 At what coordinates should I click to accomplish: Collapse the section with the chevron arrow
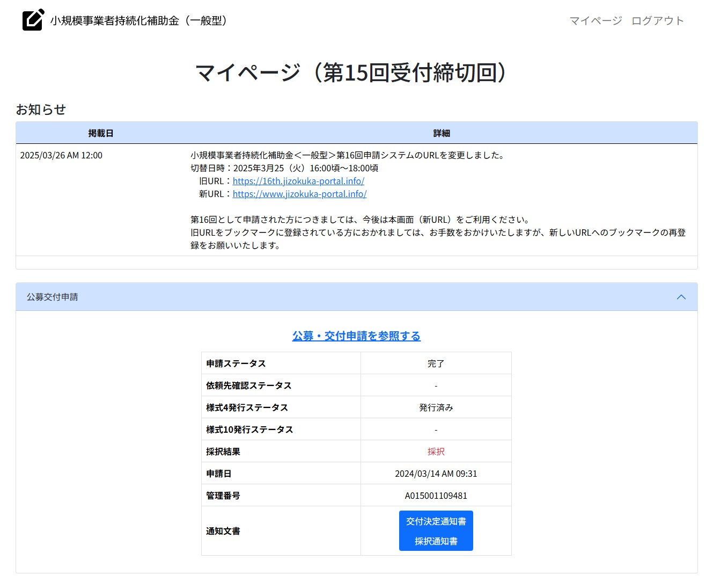[x=681, y=297]
